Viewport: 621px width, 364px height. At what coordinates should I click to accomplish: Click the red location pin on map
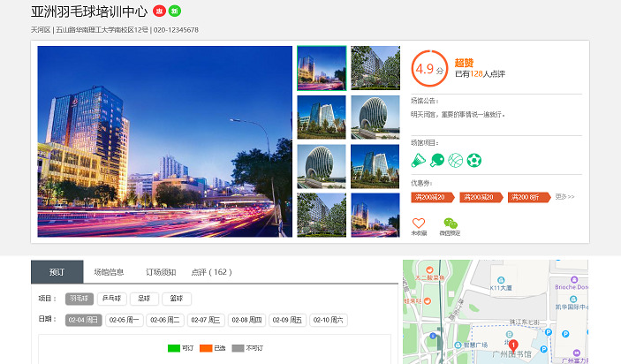coord(513,345)
